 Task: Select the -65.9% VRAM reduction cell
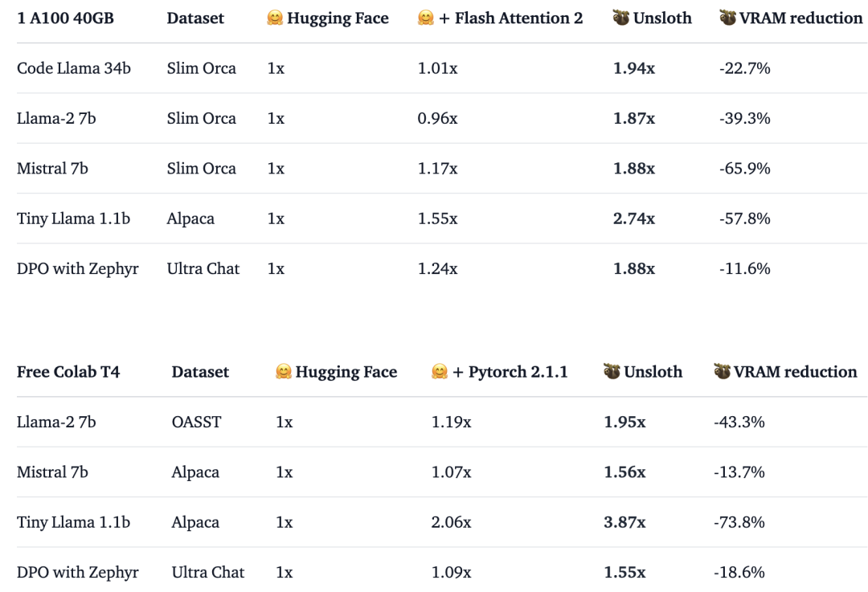click(745, 169)
